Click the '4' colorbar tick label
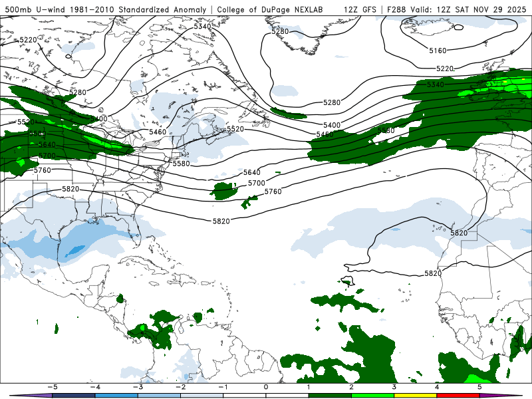Screen dimensions: 532x399 coord(437,387)
